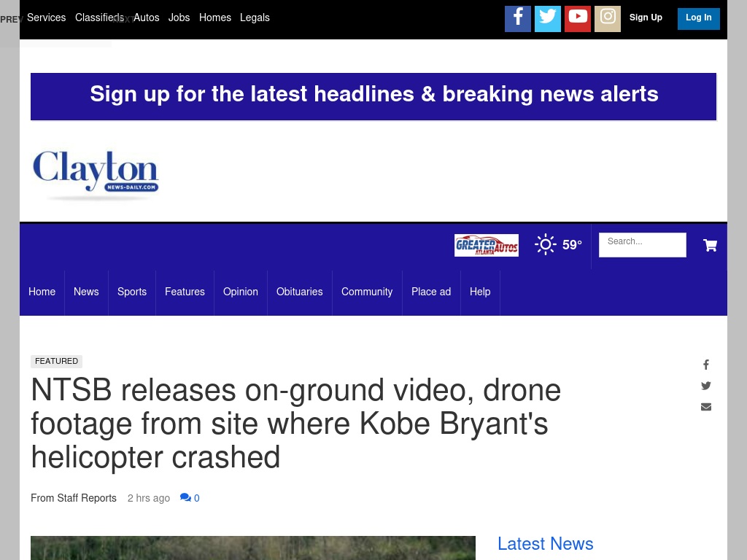Open the shopping cart icon
Image resolution: width=747 pixels, height=560 pixels.
[711, 245]
